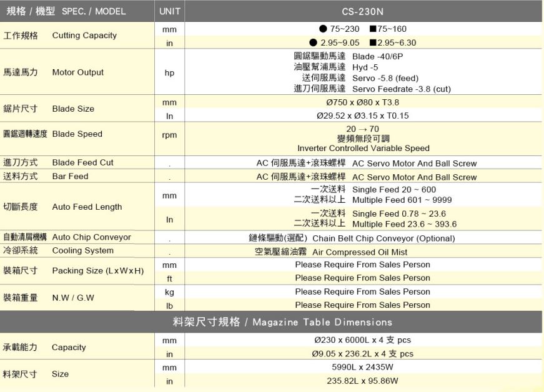Click the "Cooling System" row label
The width and height of the screenshot is (544, 392).
coord(83,250)
